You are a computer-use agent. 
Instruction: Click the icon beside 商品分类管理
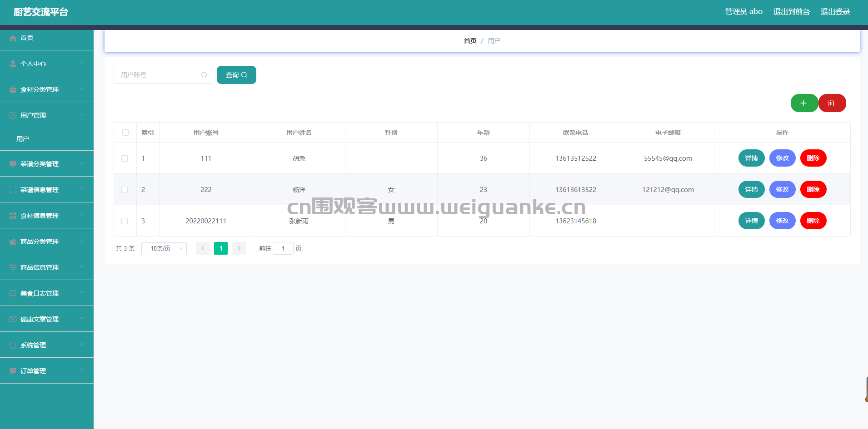pos(13,242)
